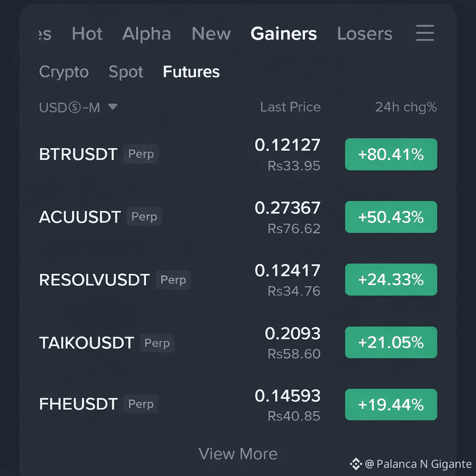Expand the filter arrow beside USDⓈ-M
This screenshot has width=476, height=476.
112,107
